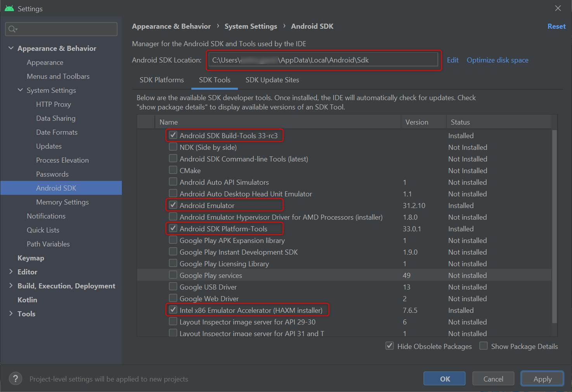Screen dimensions: 572x392
Task: Check Google USB Driver box
Action: pyautogui.click(x=173, y=287)
